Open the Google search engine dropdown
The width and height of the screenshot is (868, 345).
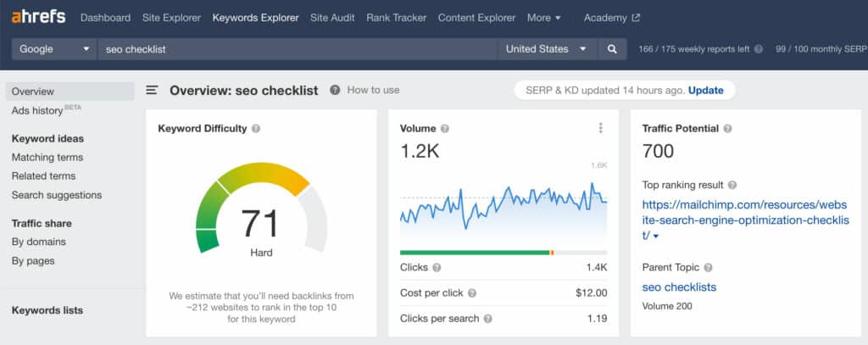pos(54,48)
